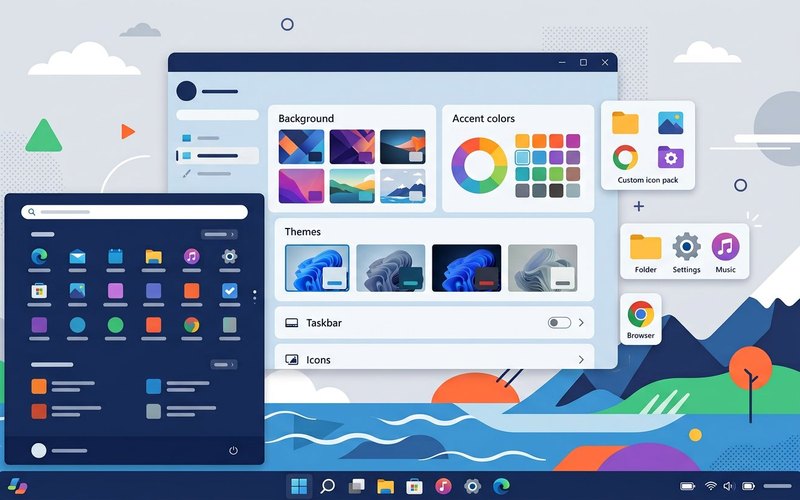This screenshot has height=500, width=800.
Task: Apply the selected light blue bloom theme
Action: [x=317, y=268]
